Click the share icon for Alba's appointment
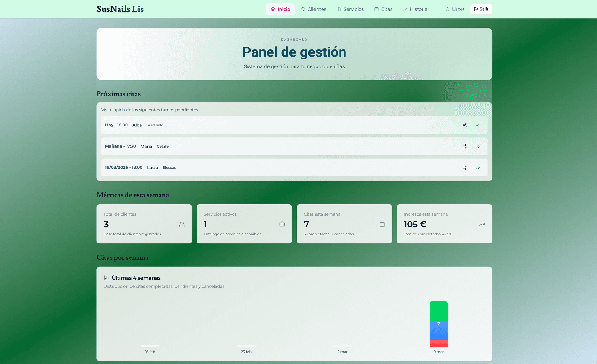 (465, 125)
